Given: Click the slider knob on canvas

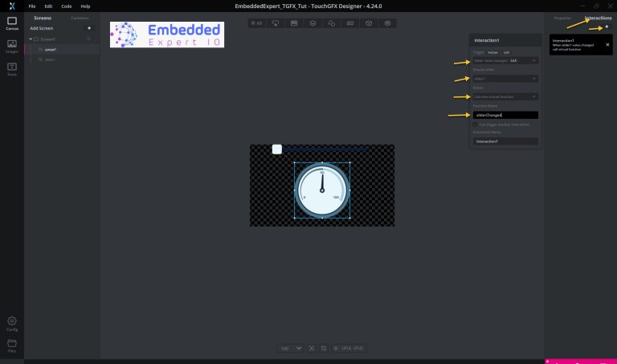Looking at the screenshot, I should pos(277,149).
